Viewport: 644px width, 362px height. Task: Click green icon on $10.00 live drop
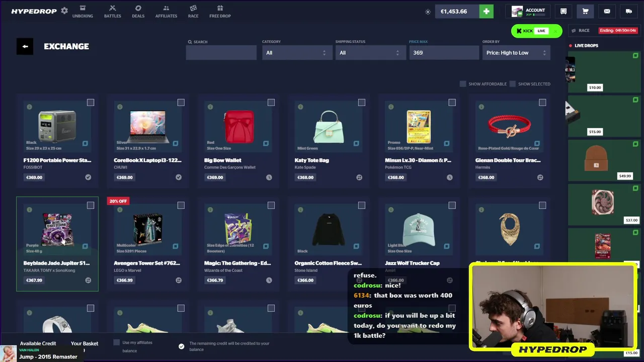[635, 56]
